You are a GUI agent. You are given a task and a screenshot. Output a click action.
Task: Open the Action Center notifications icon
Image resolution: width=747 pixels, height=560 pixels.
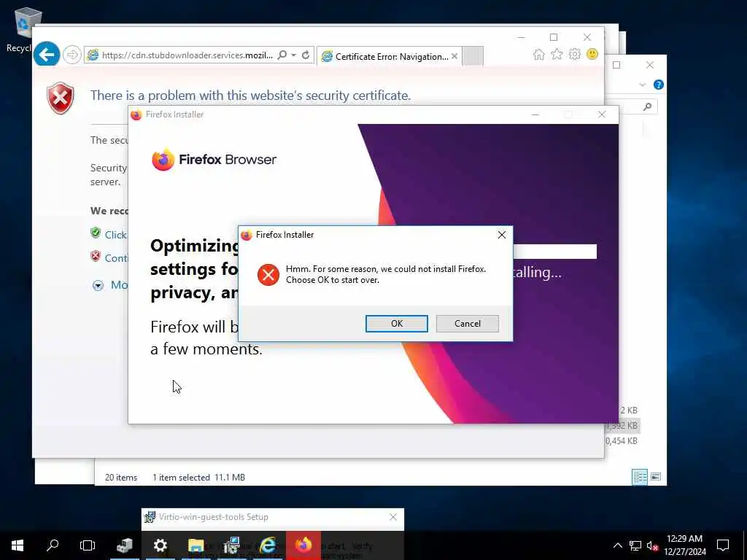click(x=723, y=545)
